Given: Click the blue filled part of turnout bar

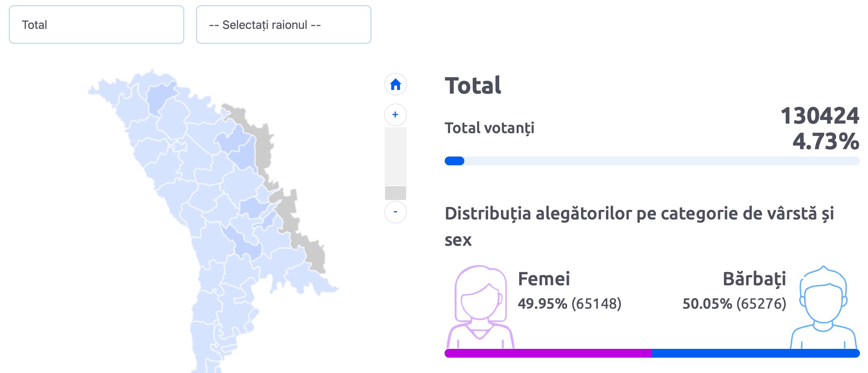Looking at the screenshot, I should 454,161.
